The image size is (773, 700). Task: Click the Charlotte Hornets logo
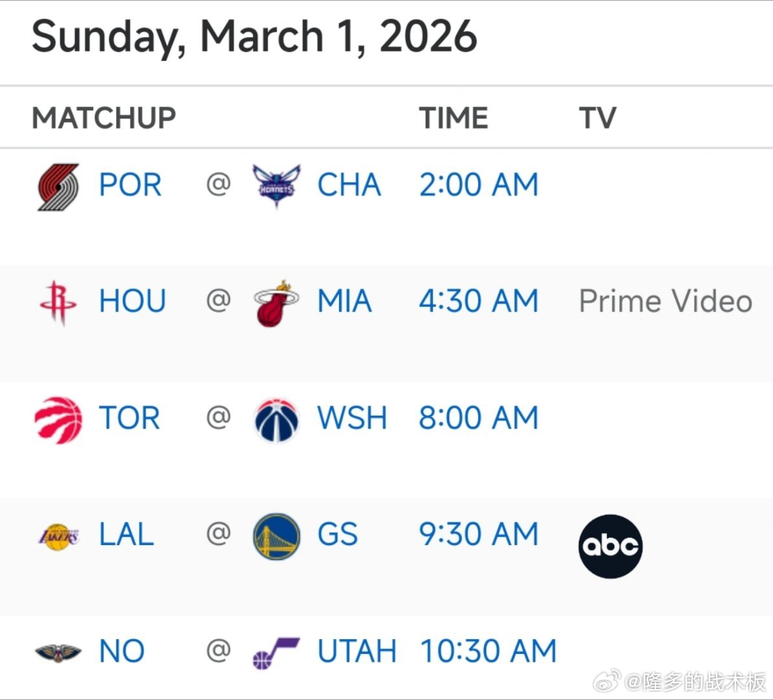(276, 185)
